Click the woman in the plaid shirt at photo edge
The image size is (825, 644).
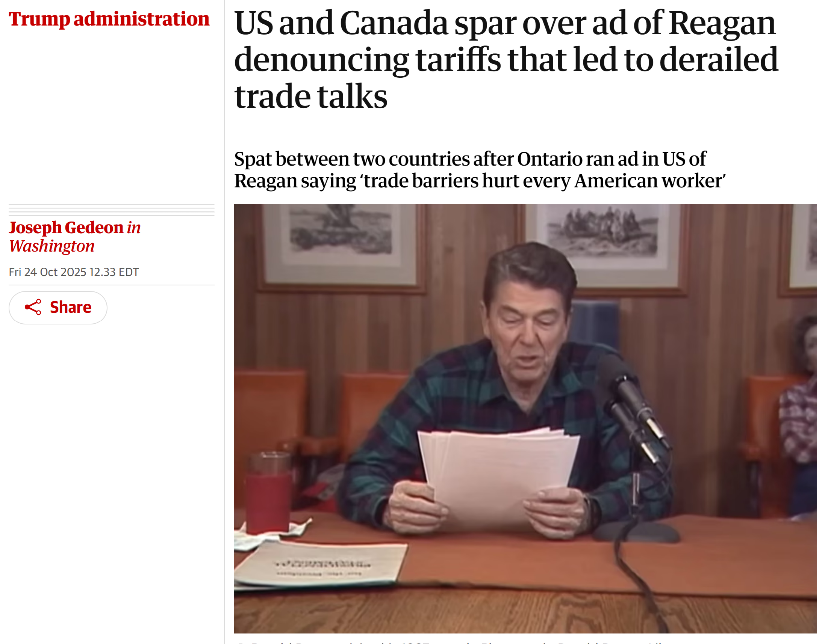(799, 415)
